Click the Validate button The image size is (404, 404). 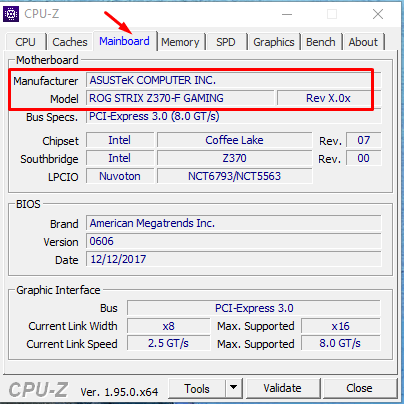point(282,388)
